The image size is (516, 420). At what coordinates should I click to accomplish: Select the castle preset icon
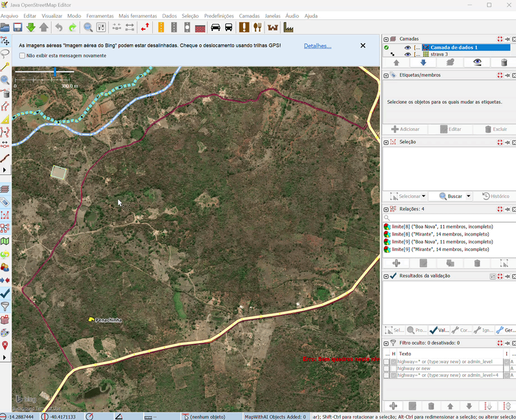point(273,27)
